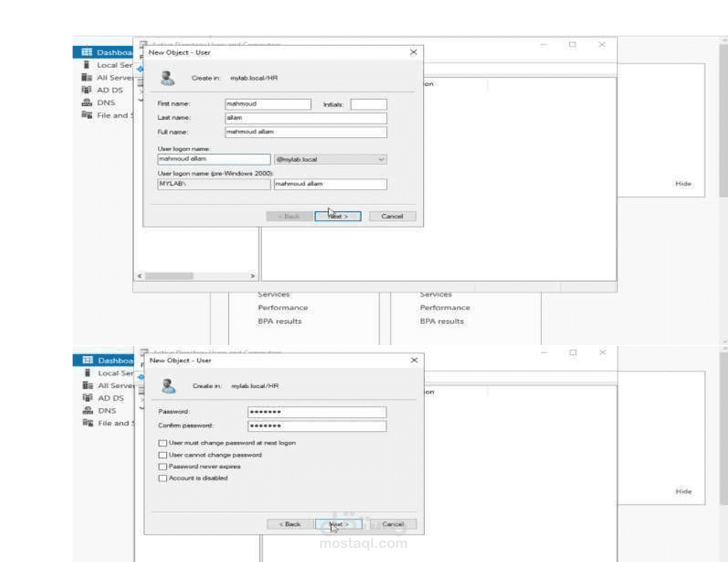Cancel the password dialog
728x562 pixels.
(393, 524)
